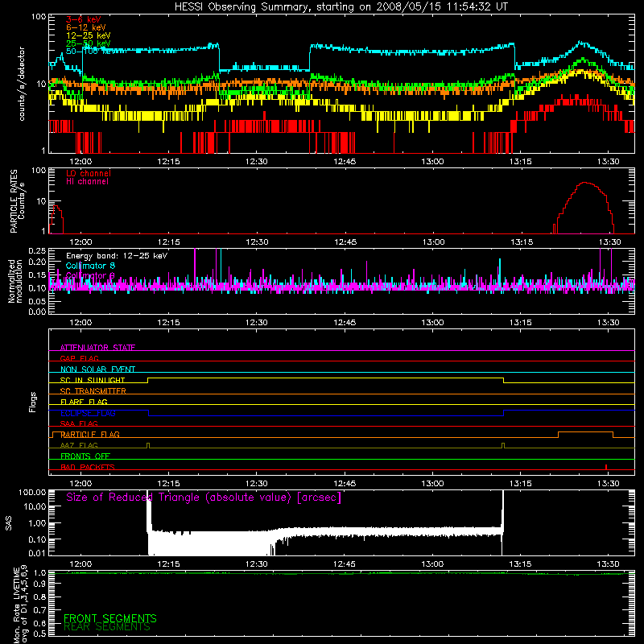Click the 'PARTICLE RATES' axis label
Image resolution: width=644 pixels, height=644 pixels.
[14, 201]
